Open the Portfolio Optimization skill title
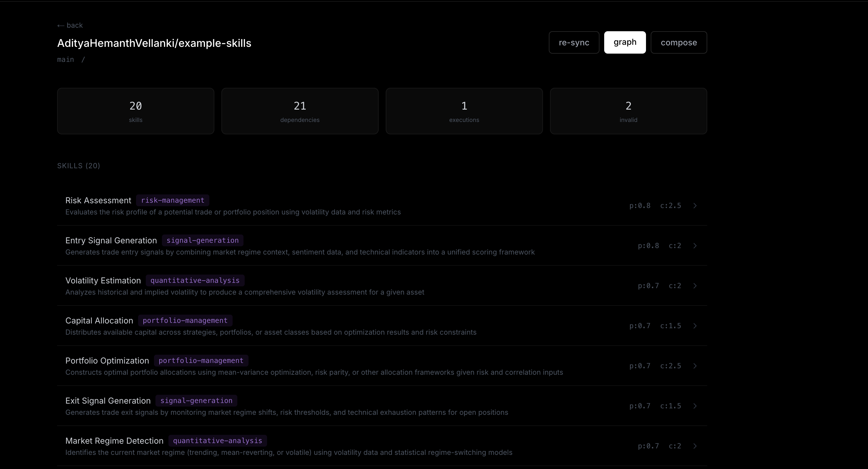The width and height of the screenshot is (868, 469). point(107,361)
